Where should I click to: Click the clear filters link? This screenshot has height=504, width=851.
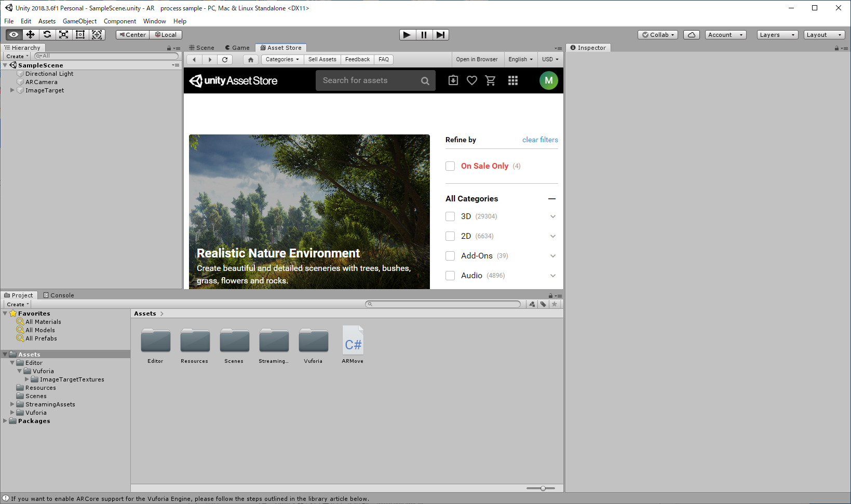540,140
